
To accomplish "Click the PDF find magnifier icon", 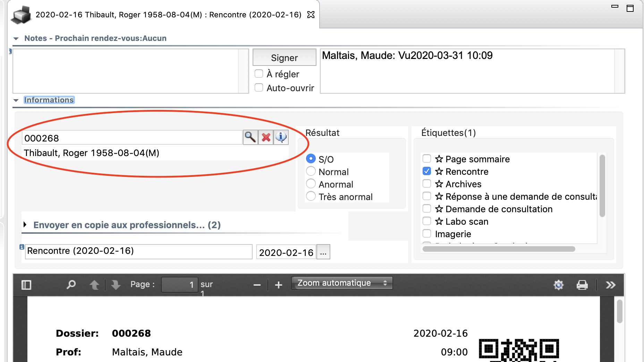I will click(71, 285).
